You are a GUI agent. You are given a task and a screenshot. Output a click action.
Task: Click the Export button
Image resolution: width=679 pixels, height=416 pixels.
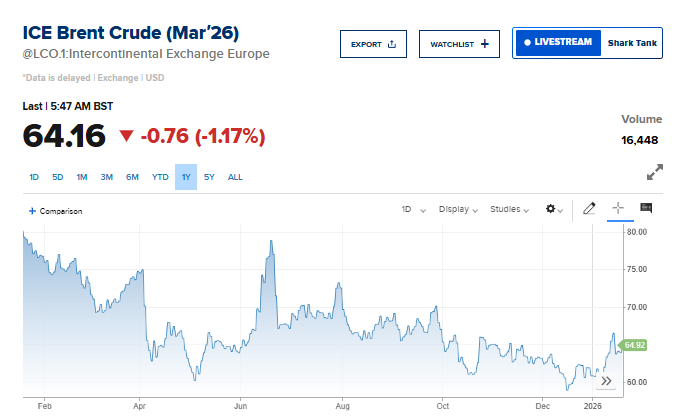pyautogui.click(x=373, y=44)
